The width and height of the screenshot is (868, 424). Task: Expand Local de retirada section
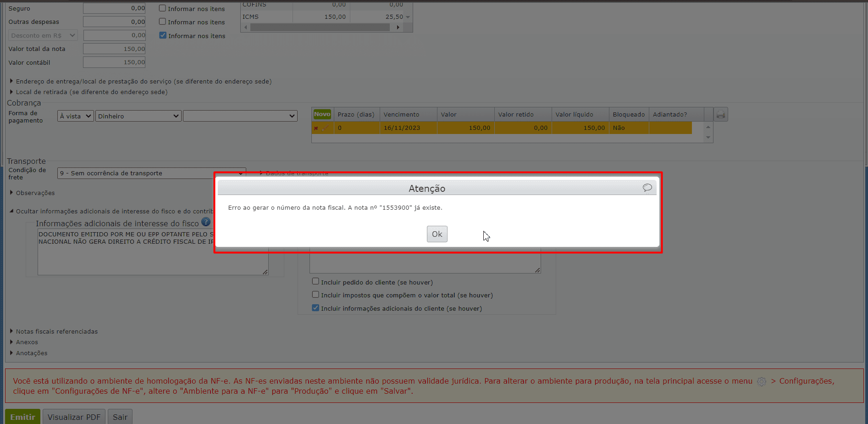pos(88,92)
